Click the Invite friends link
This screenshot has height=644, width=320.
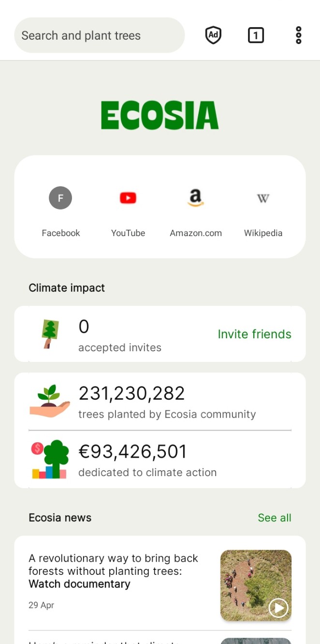[x=254, y=334]
